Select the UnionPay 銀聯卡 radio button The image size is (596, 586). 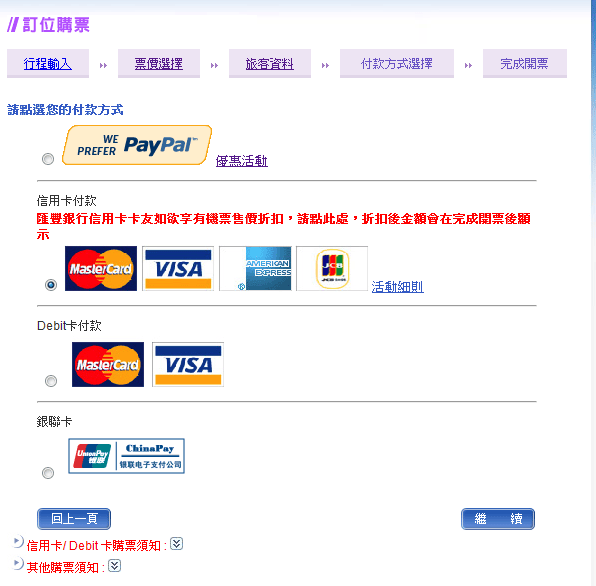[x=48, y=473]
